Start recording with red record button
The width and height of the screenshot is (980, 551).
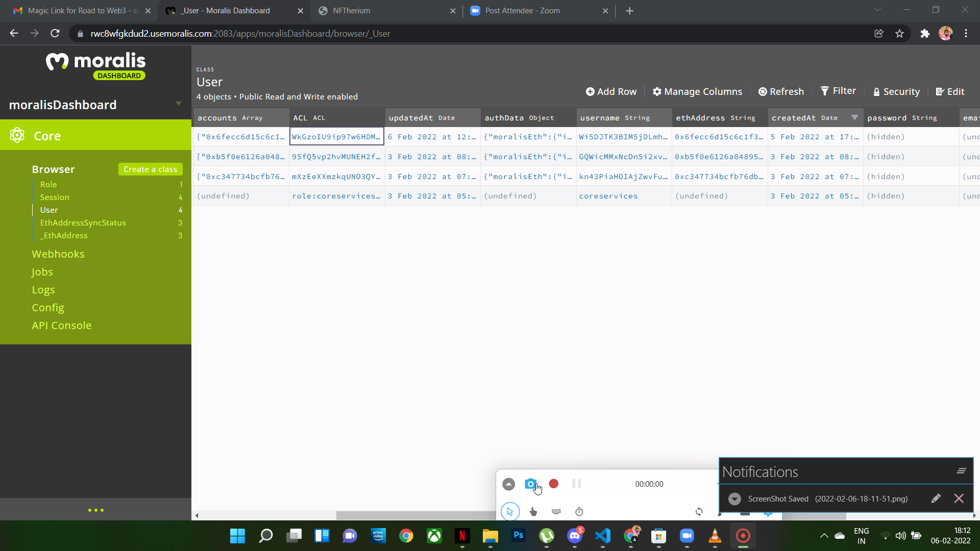click(x=554, y=484)
